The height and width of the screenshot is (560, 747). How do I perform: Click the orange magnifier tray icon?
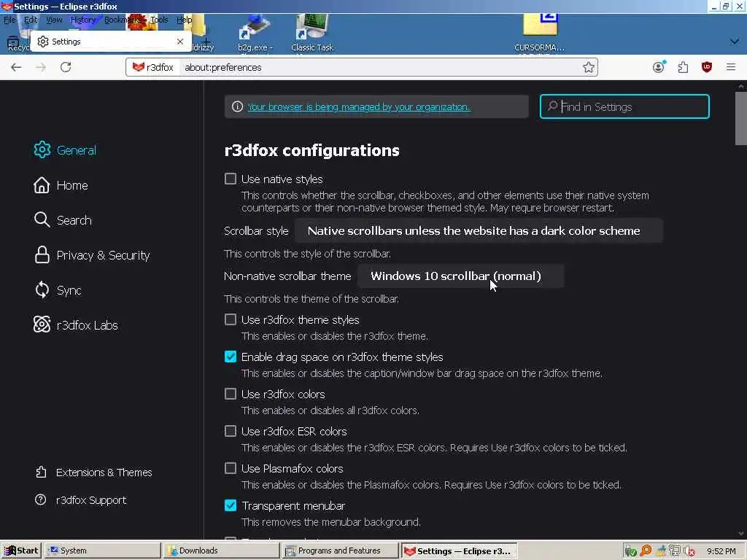646,551
